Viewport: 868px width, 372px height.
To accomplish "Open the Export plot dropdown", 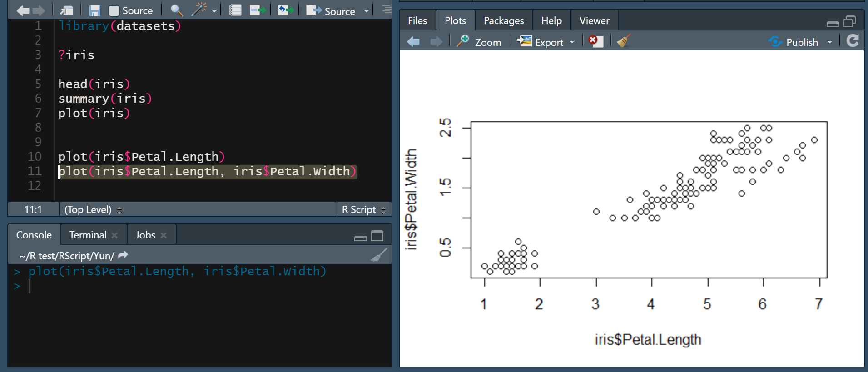I will point(546,42).
